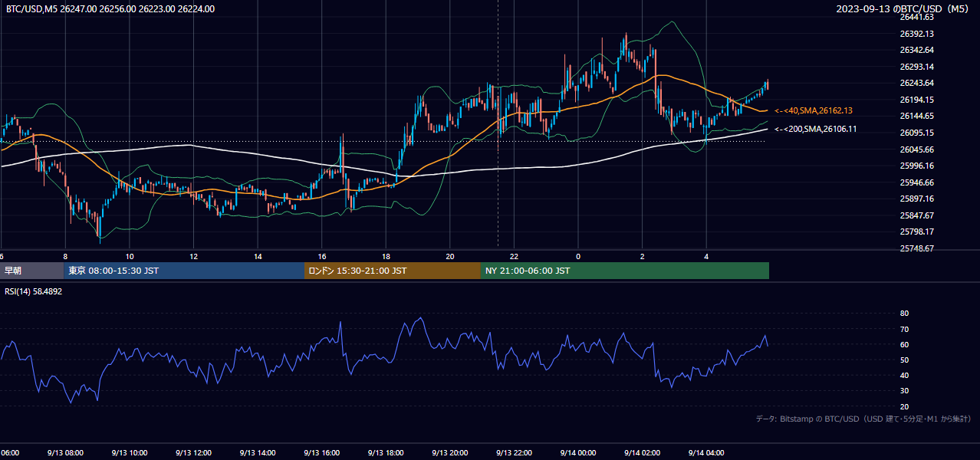
Task: Click the 26243.64 price axis label
Action: pos(916,83)
